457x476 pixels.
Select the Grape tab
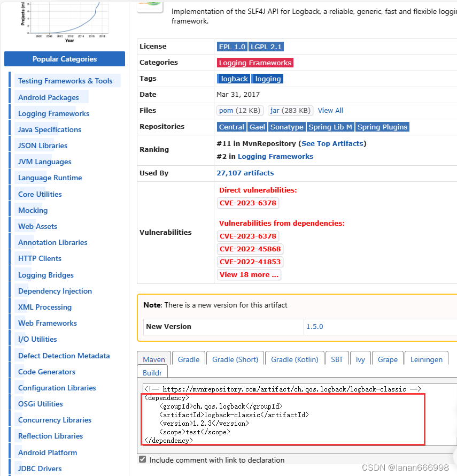pyautogui.click(x=388, y=359)
